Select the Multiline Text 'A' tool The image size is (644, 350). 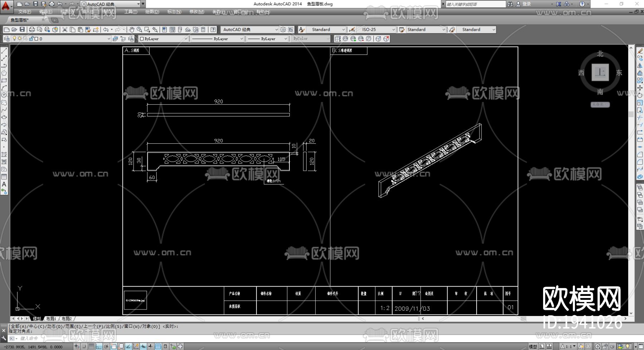click(4, 184)
